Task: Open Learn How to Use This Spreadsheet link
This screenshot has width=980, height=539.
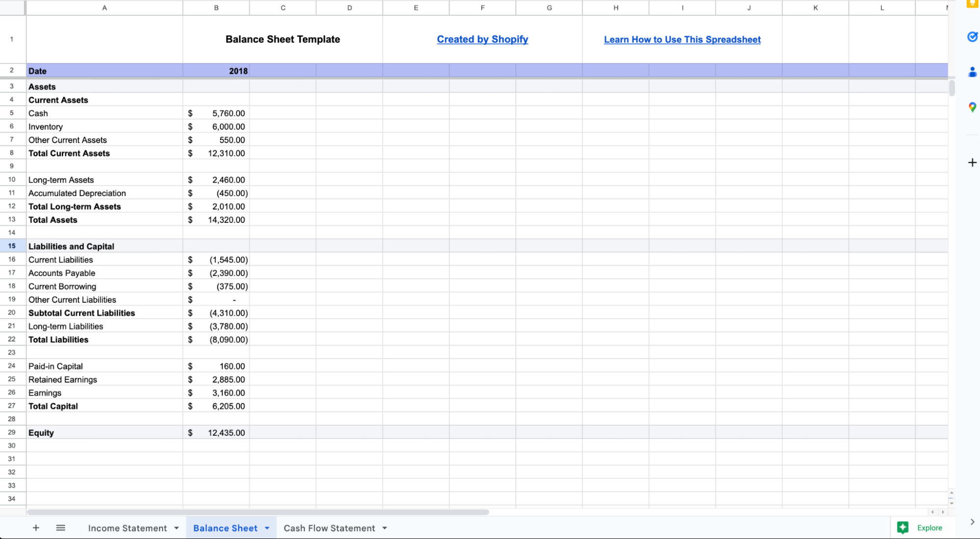Action: 682,40
